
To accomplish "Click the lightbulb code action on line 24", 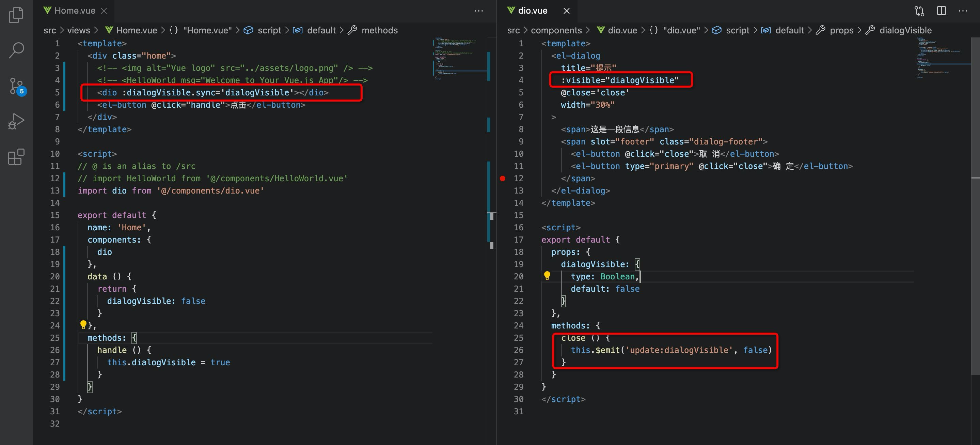I will 84,324.
